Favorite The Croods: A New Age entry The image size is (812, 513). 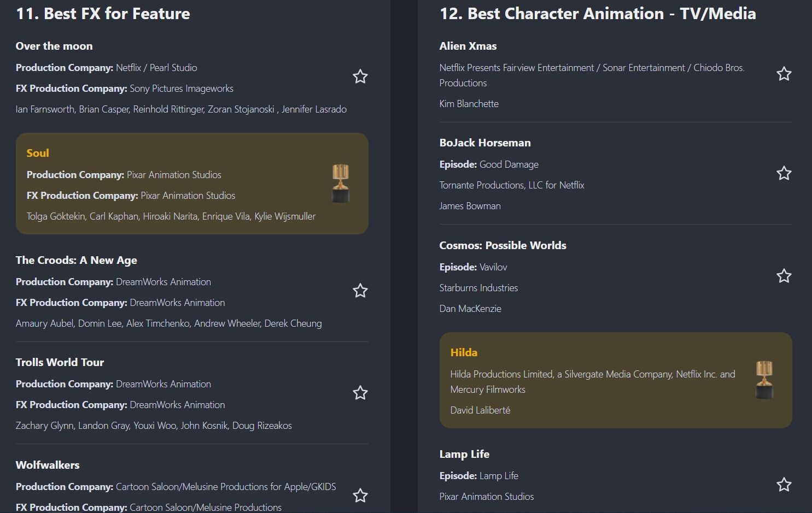[360, 291]
